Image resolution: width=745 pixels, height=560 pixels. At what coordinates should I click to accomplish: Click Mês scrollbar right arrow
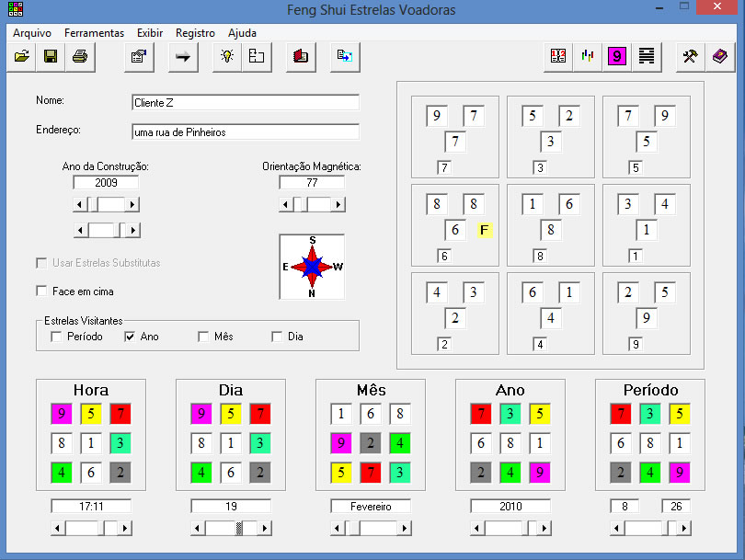pyautogui.click(x=405, y=528)
